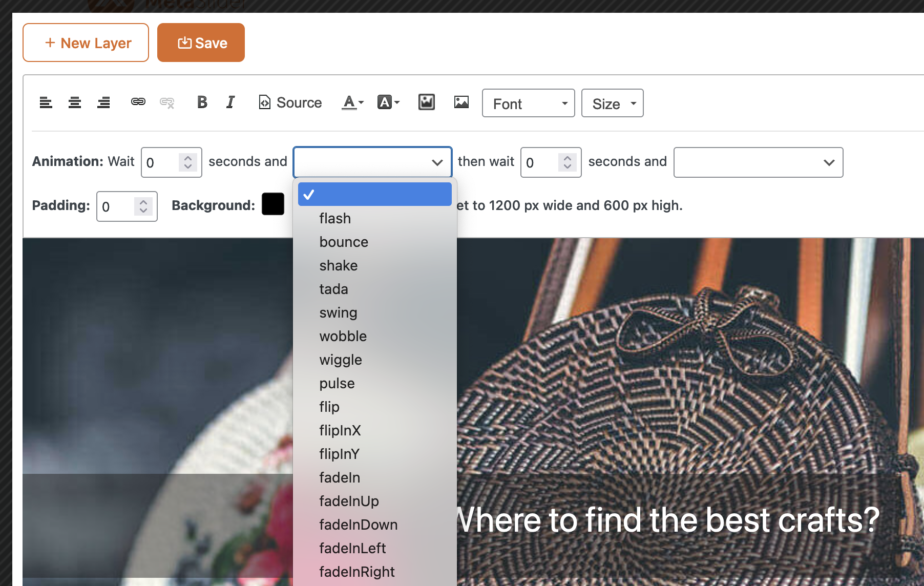
Task: Open the text color picker
Action: (352, 102)
